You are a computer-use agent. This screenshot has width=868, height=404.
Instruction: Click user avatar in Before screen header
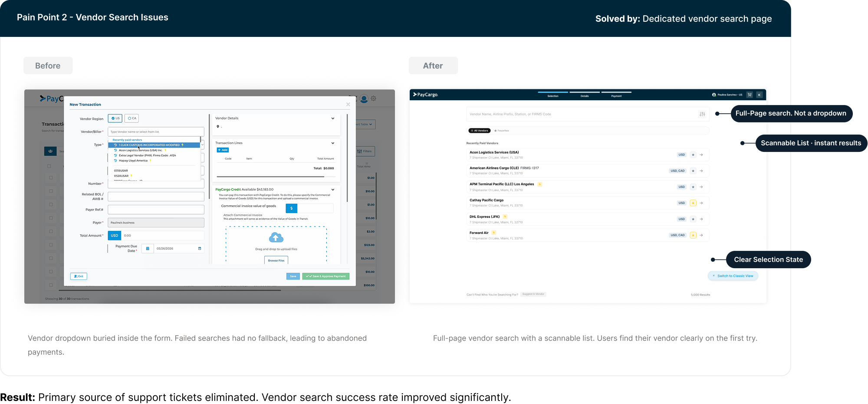coord(364,99)
